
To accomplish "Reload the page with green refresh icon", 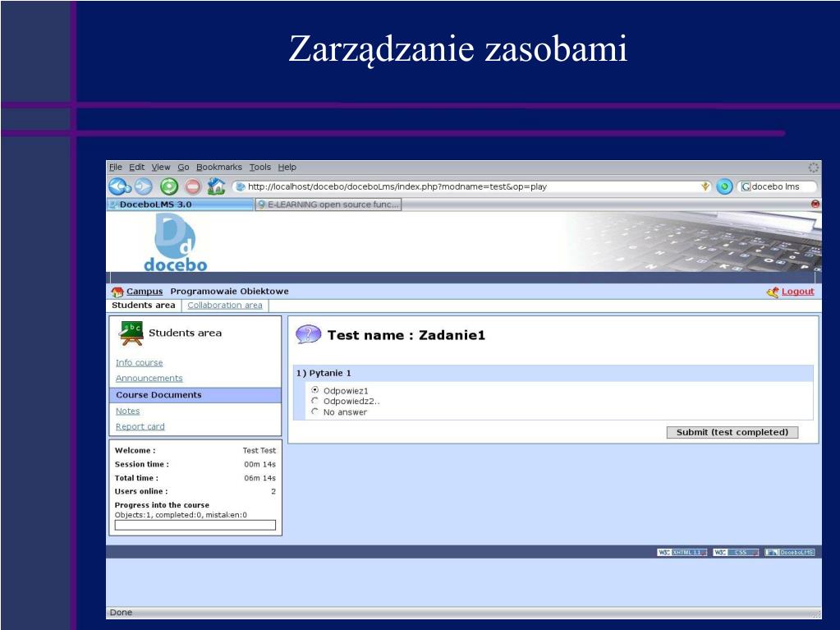I will [169, 186].
